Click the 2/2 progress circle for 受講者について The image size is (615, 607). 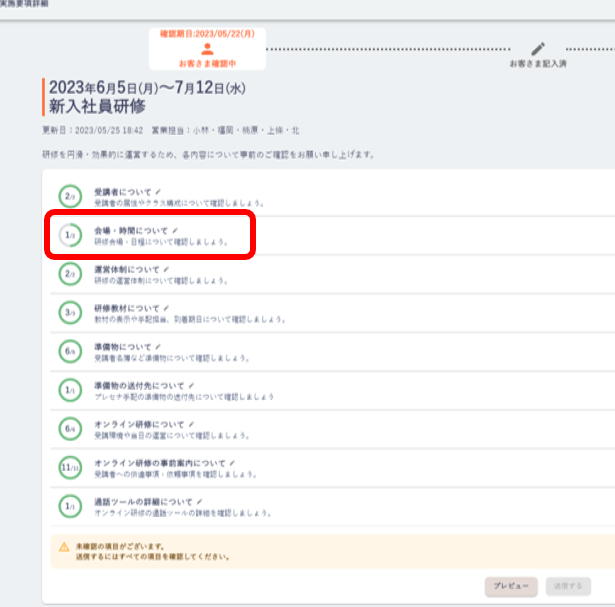point(70,196)
